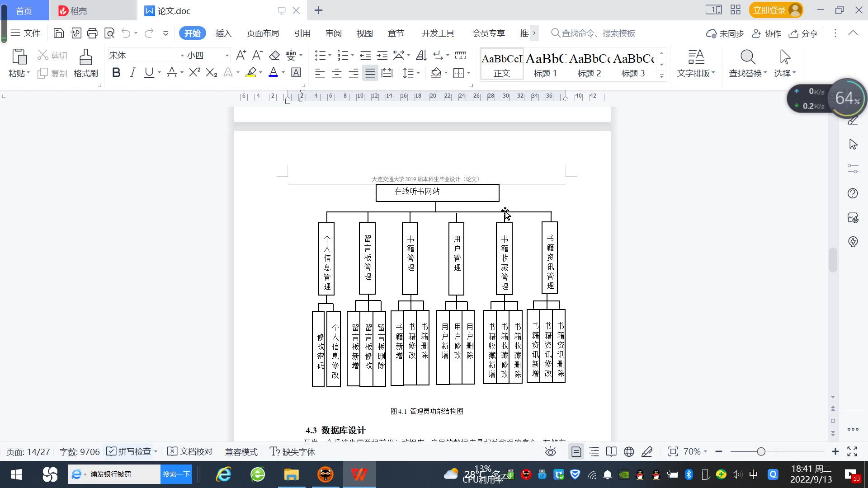The width and height of the screenshot is (868, 488).
Task: Click 协作 collaborate button
Action: point(767,33)
